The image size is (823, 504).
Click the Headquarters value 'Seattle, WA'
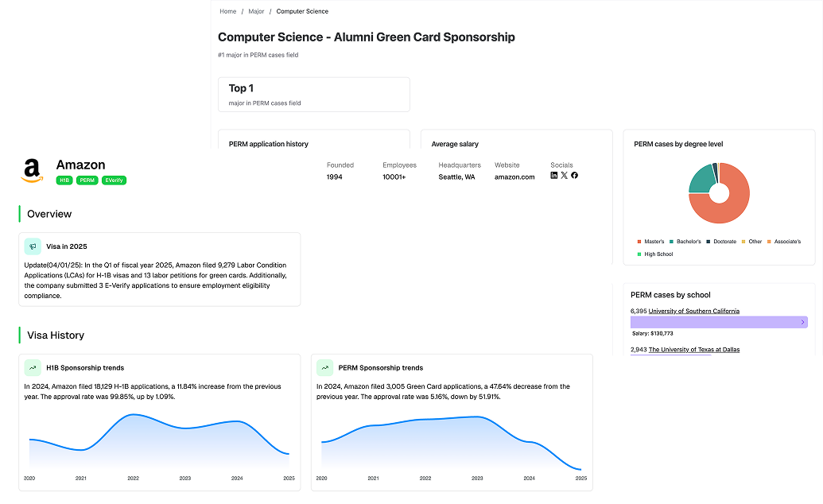pyautogui.click(x=456, y=177)
